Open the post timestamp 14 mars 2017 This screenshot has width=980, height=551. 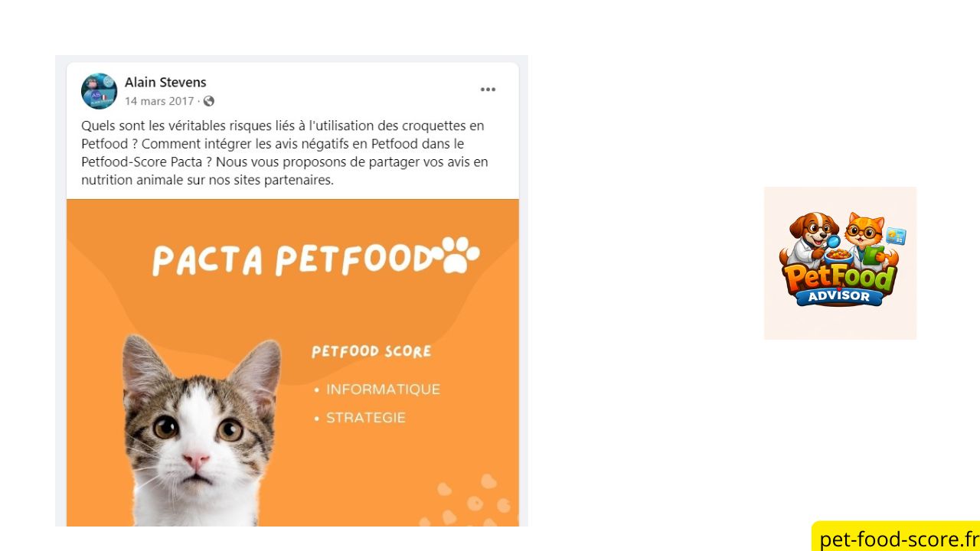pyautogui.click(x=159, y=101)
